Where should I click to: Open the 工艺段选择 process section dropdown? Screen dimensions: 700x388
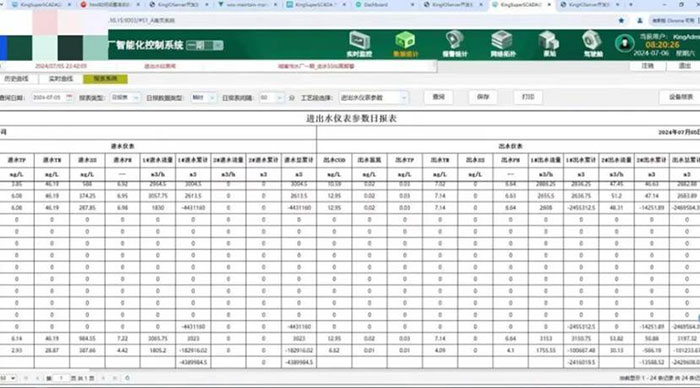coord(373,97)
